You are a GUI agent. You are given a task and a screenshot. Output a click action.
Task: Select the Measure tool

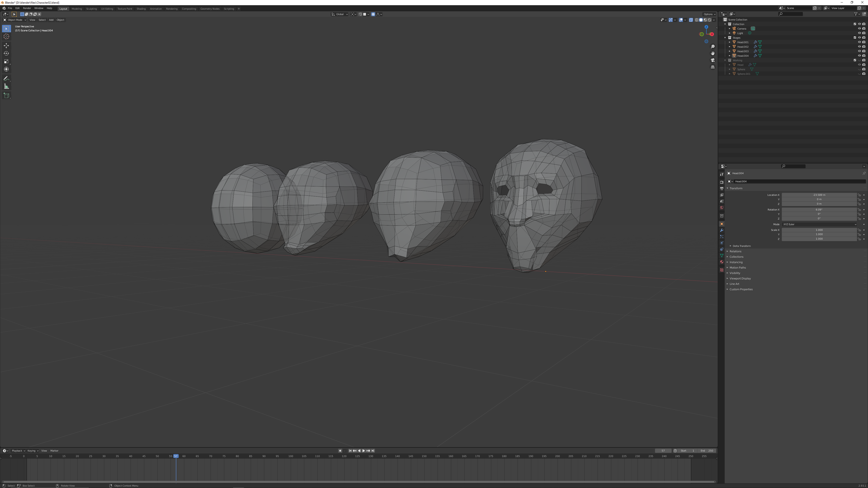[6, 87]
